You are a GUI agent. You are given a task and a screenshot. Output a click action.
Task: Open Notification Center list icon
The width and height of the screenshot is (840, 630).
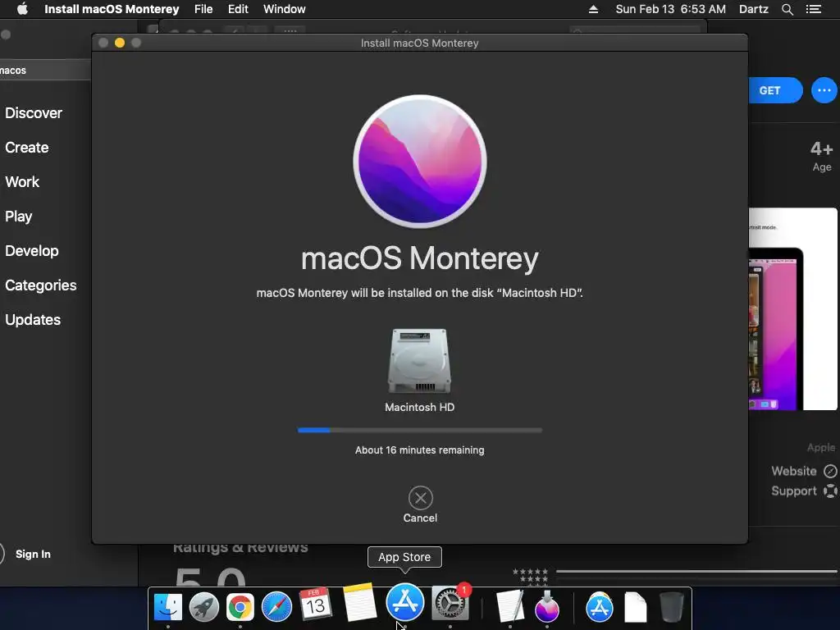[x=814, y=9]
